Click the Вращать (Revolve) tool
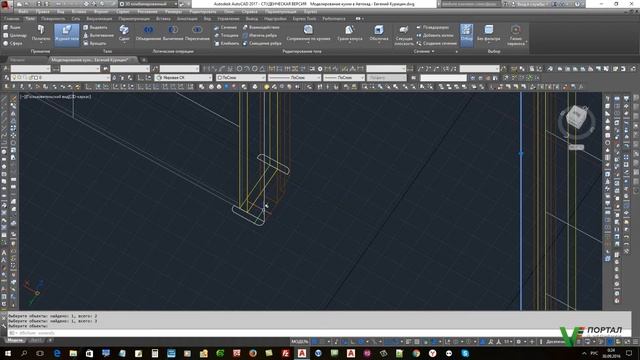Image resolution: width=640 pixels, height=360 pixels. point(95,43)
